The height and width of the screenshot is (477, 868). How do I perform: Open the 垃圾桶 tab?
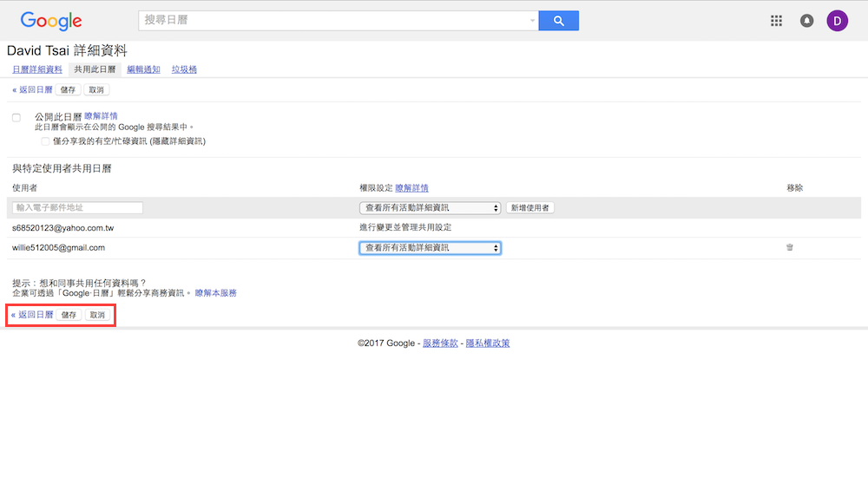pyautogui.click(x=184, y=69)
